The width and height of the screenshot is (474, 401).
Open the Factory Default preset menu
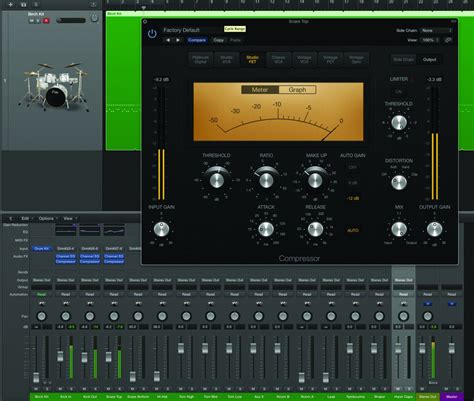click(x=181, y=30)
